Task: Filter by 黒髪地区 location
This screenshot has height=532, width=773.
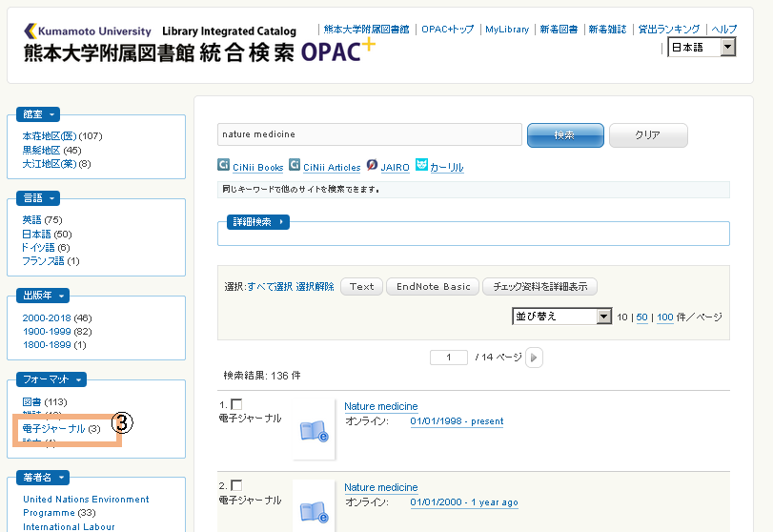Action: tap(41, 150)
